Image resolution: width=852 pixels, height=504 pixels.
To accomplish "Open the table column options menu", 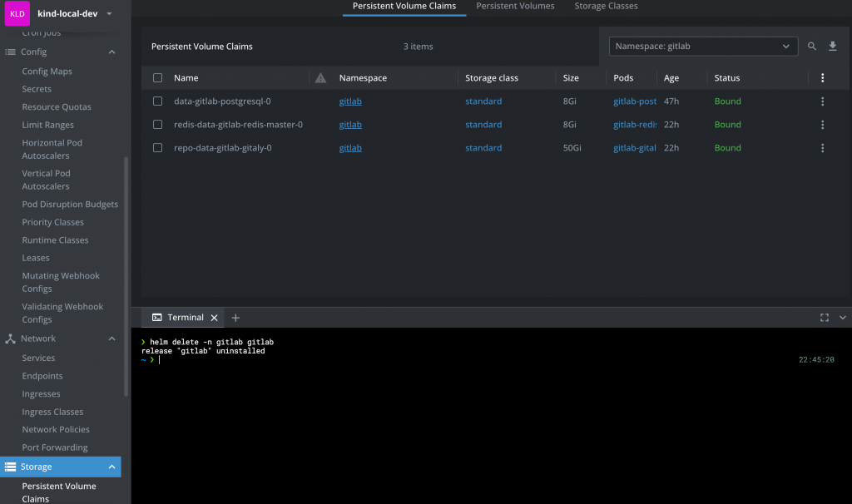I will tap(822, 77).
